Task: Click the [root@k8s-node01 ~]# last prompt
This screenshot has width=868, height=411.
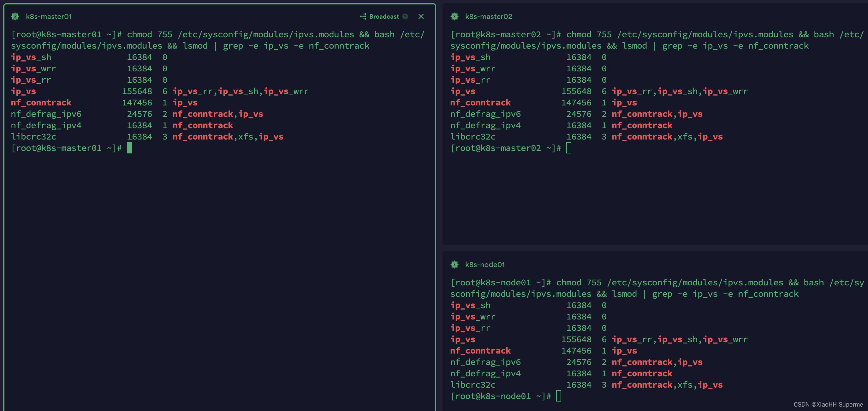Action: tap(501, 396)
